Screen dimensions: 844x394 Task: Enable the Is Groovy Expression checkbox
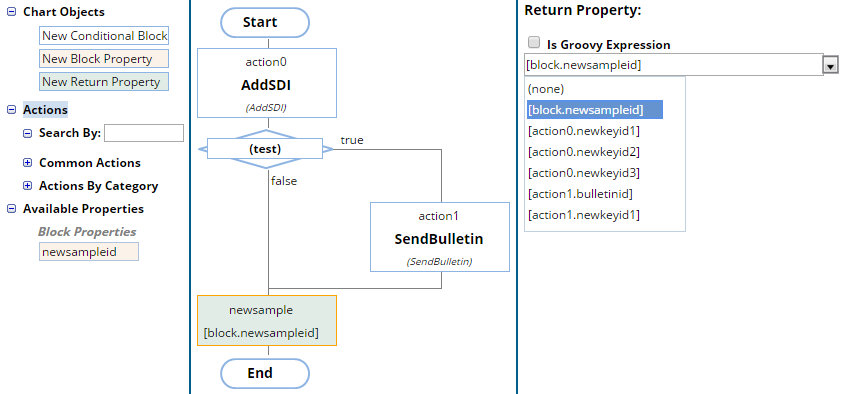[x=534, y=43]
